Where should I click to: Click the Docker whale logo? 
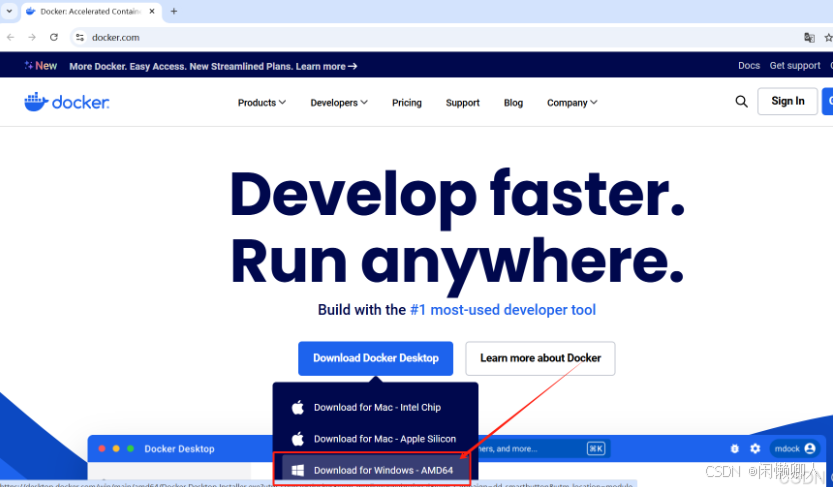tap(66, 102)
